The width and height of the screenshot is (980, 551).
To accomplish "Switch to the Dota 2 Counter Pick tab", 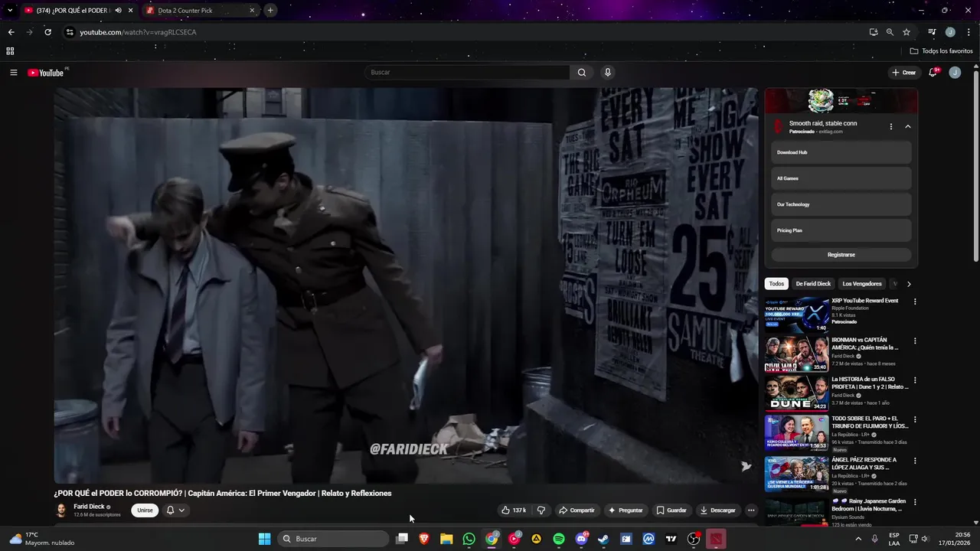I will tap(199, 11).
